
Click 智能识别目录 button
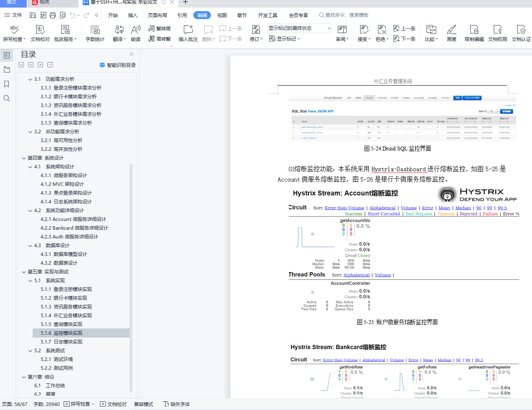point(117,65)
